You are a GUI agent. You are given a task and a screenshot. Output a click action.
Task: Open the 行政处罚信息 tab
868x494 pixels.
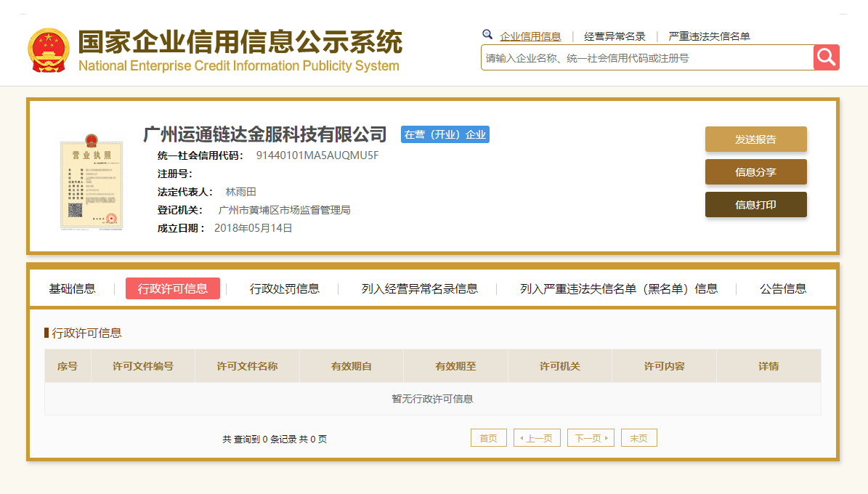[285, 288]
